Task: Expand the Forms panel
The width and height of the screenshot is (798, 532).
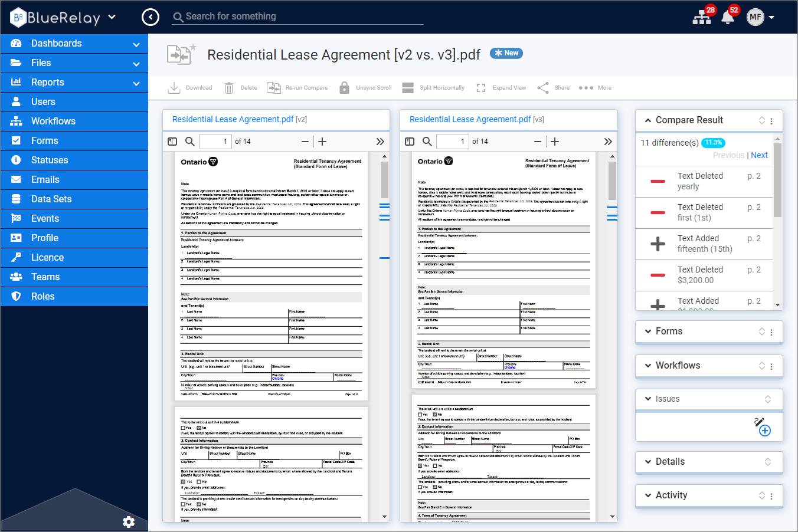Action: click(648, 331)
